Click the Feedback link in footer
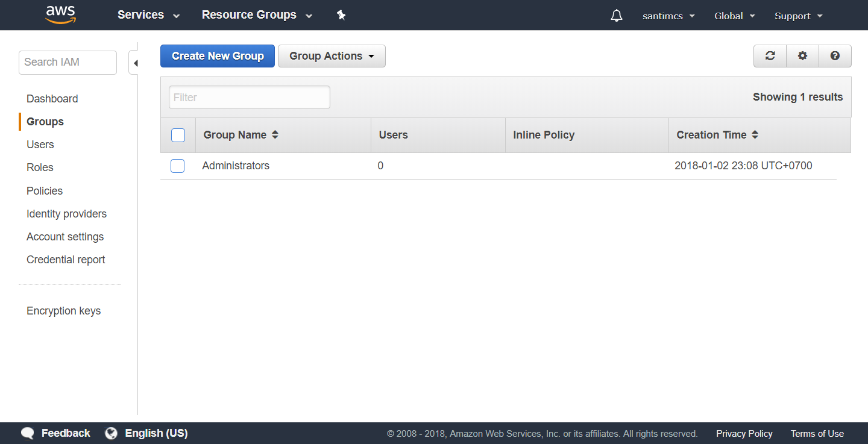Screen dimensions: 868x444 (x=66, y=433)
